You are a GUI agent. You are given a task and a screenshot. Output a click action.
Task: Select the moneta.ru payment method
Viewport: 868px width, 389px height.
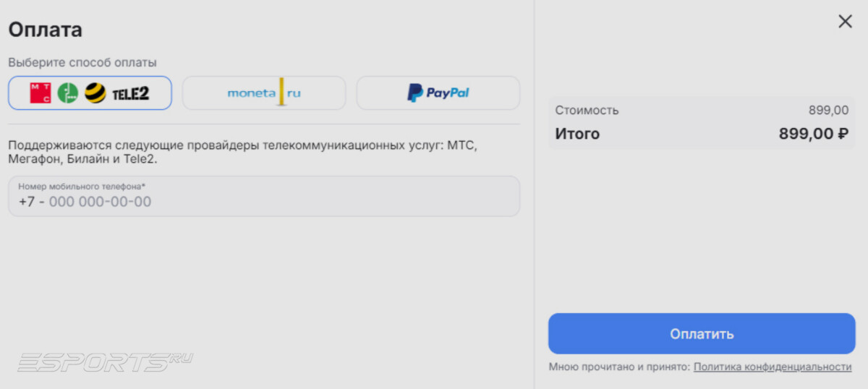click(x=264, y=93)
